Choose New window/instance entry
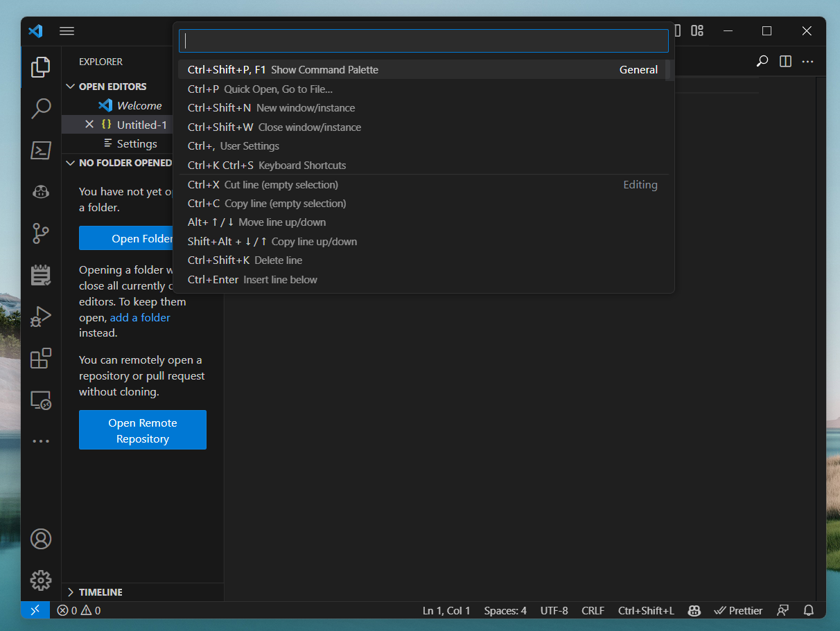This screenshot has height=631, width=840. [x=422, y=107]
